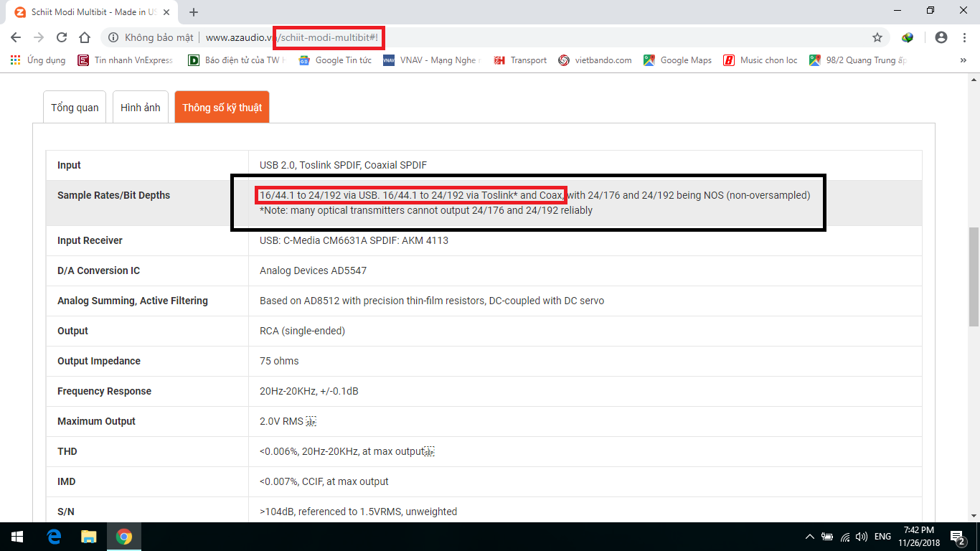The height and width of the screenshot is (551, 980).
Task: Click the Chrome icon on the taskbar
Action: 124,537
